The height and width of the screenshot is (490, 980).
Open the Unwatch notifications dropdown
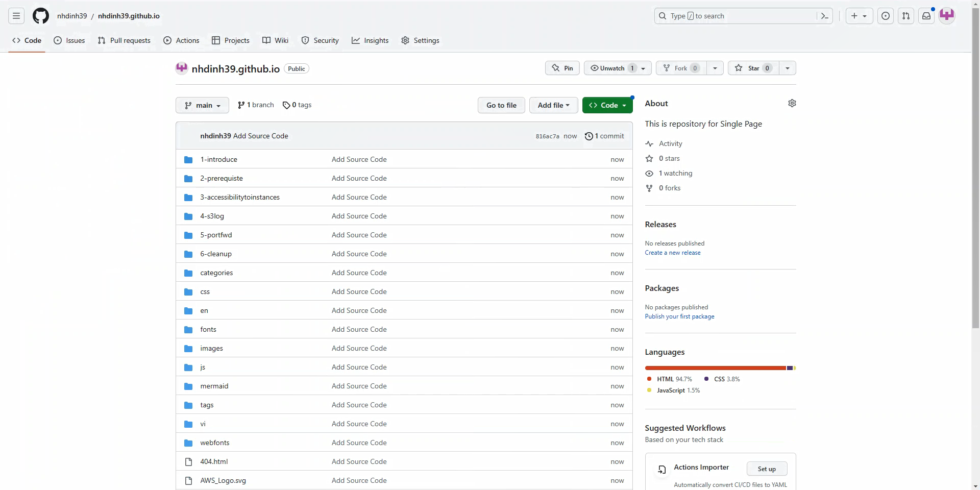[x=618, y=68]
